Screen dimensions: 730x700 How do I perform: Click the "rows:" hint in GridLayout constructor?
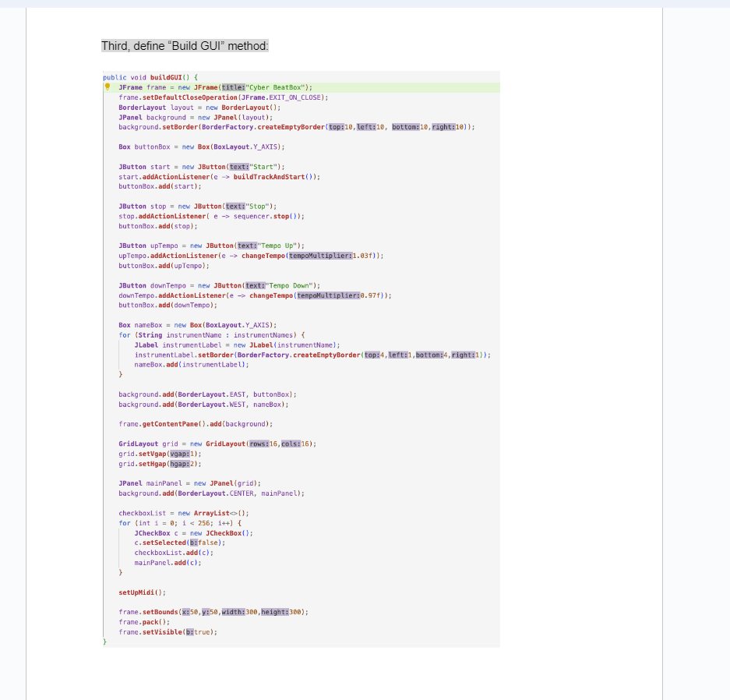pos(259,443)
